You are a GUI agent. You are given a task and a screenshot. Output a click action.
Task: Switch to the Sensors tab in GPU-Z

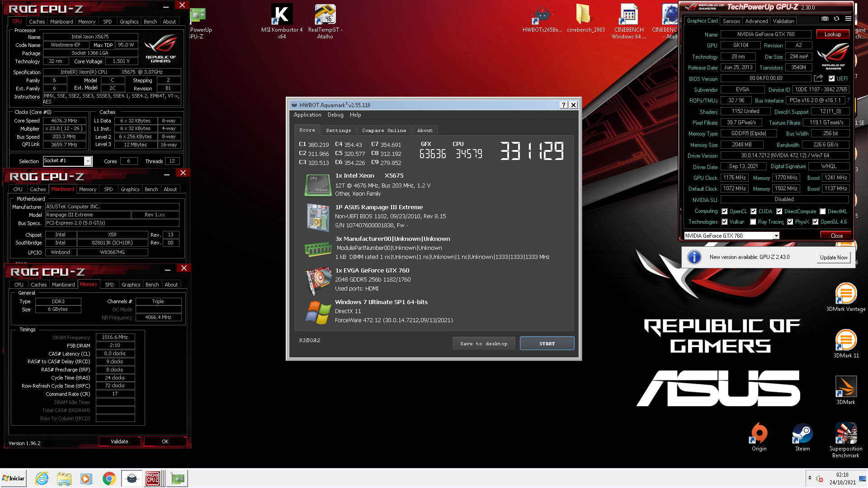(731, 21)
